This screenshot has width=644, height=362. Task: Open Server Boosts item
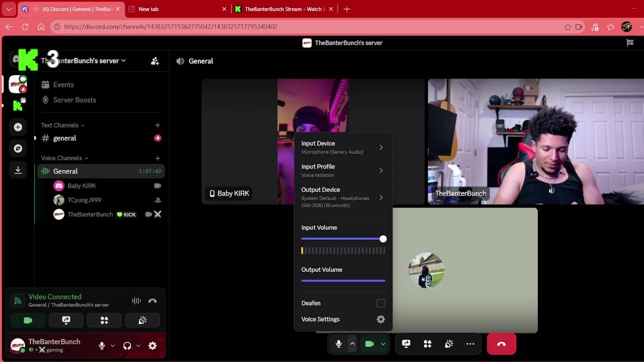101,100
